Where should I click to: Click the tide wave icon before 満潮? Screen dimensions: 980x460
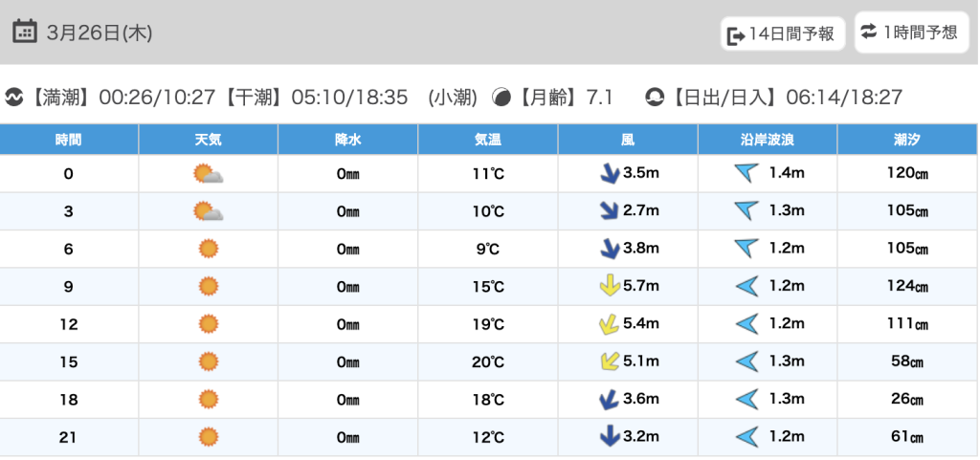coord(14,97)
